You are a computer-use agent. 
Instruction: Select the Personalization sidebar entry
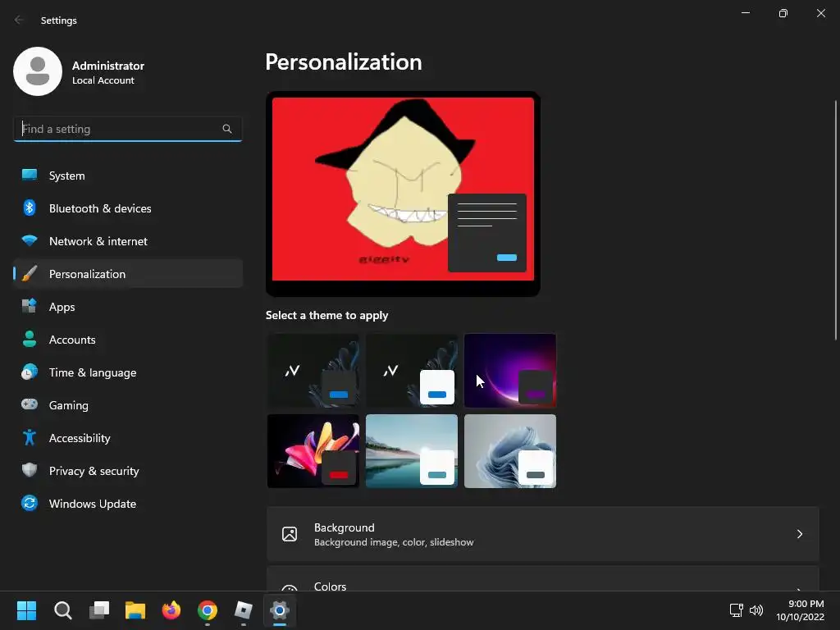(x=128, y=274)
